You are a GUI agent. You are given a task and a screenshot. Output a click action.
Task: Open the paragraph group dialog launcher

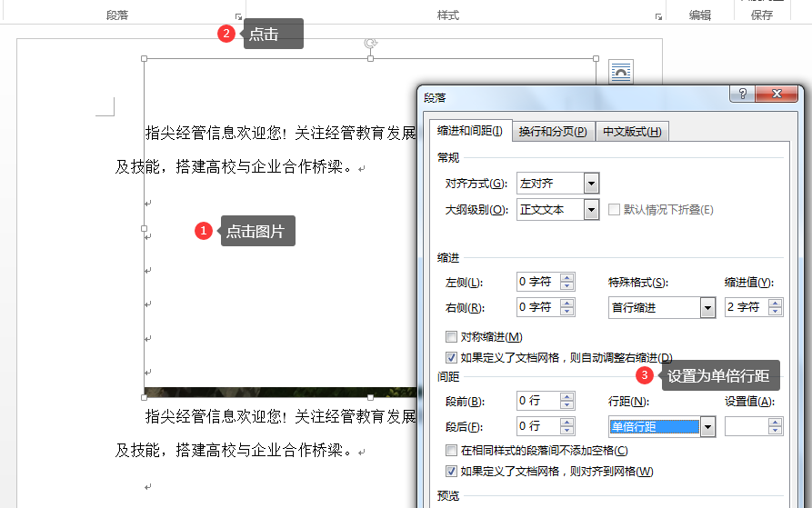point(238,17)
